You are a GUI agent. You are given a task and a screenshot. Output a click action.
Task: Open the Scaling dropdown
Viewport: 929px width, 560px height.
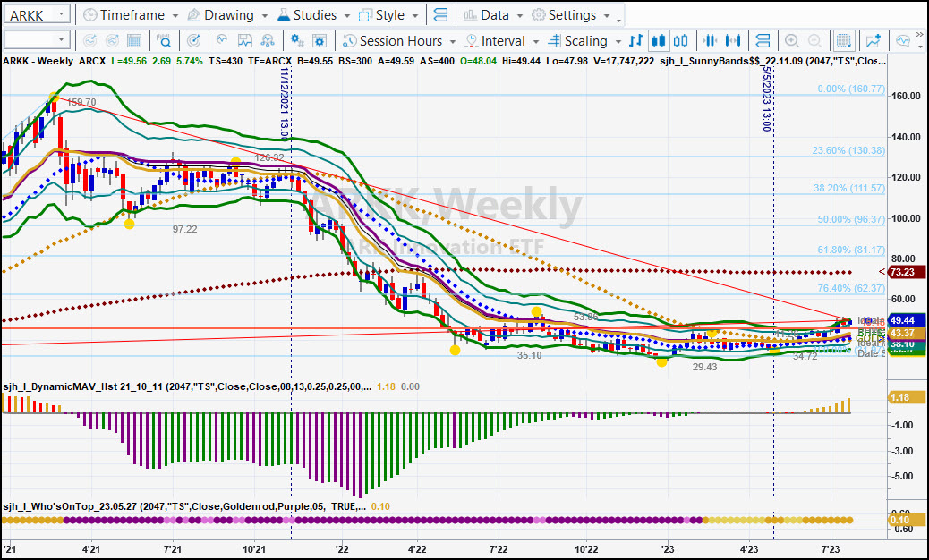584,41
